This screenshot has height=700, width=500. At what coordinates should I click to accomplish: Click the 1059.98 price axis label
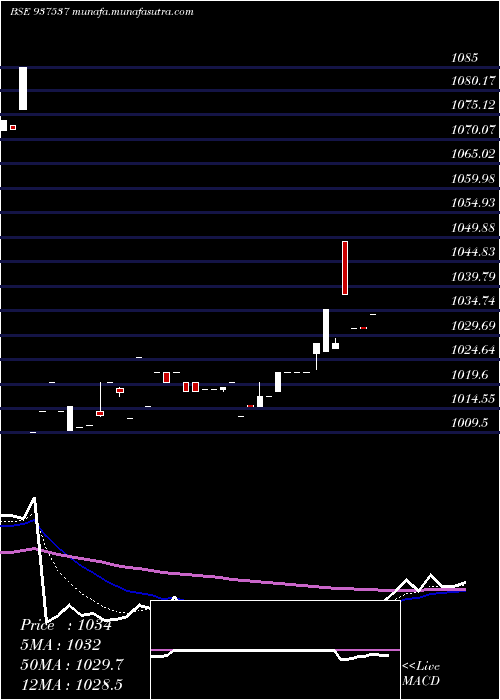click(473, 179)
